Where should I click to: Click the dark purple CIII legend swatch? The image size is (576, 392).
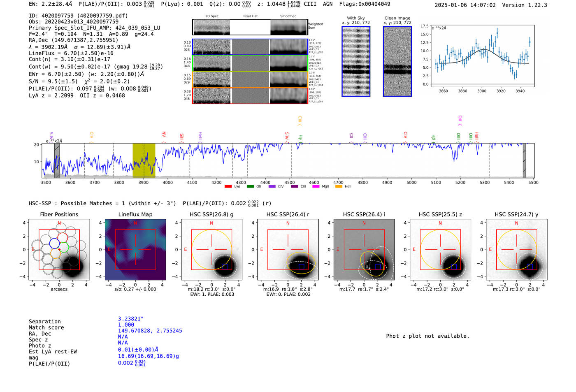pyautogui.click(x=295, y=186)
